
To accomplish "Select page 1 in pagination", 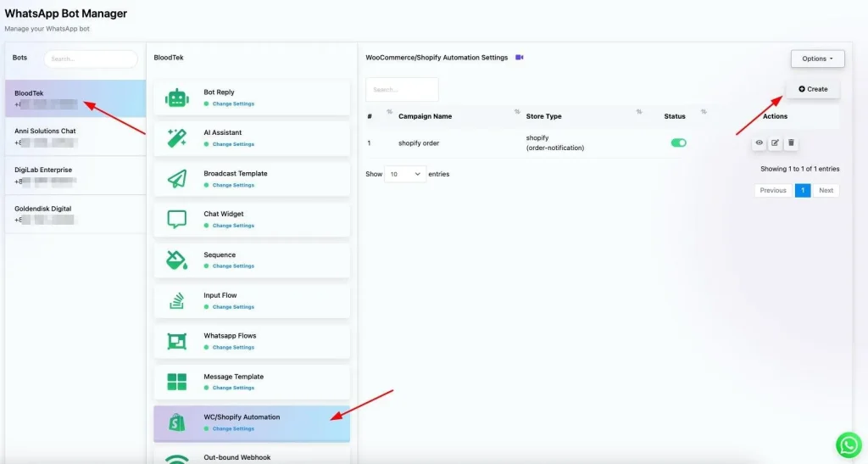I will click(803, 191).
